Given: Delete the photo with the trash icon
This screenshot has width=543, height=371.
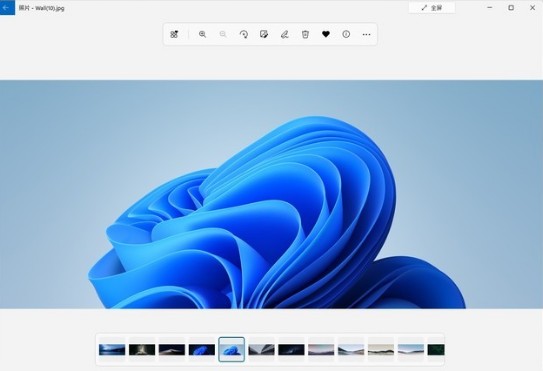Looking at the screenshot, I should [305, 34].
